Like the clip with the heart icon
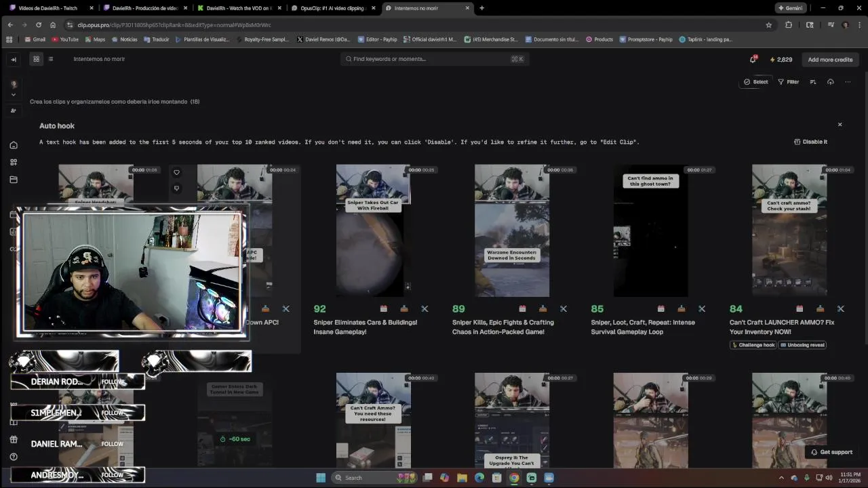The image size is (868, 488). (176, 172)
